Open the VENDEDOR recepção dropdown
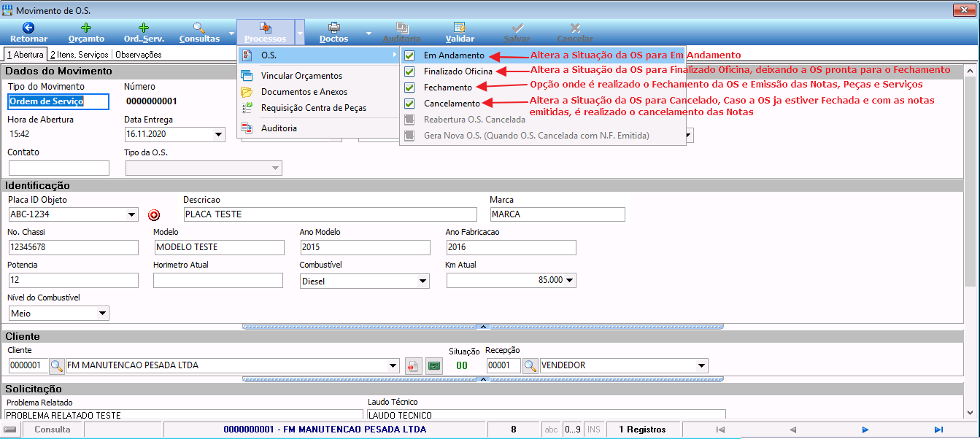 701,365
